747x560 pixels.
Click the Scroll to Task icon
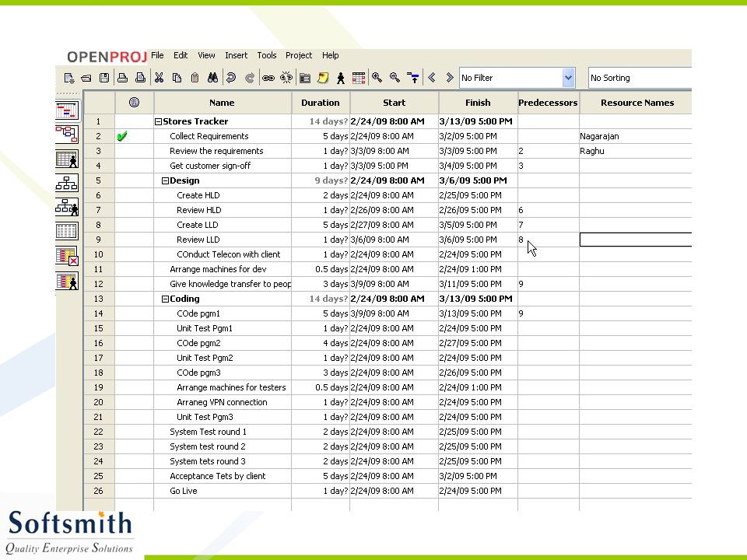[x=413, y=78]
